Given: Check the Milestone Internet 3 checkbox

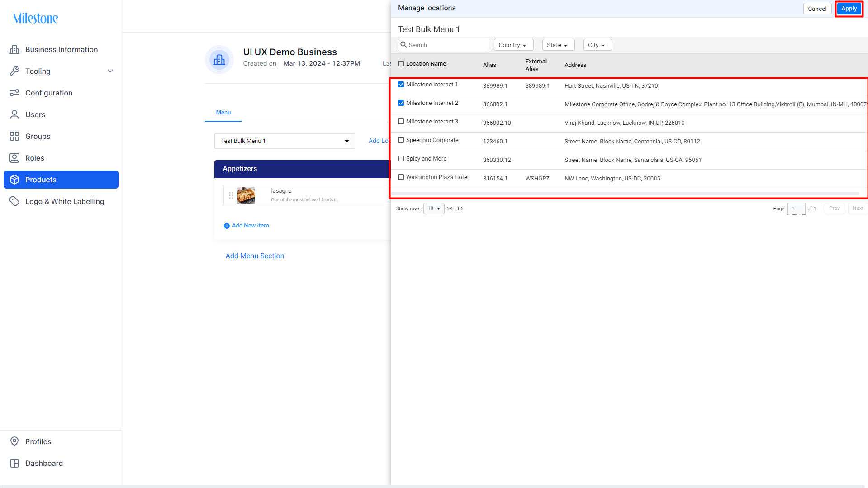Looking at the screenshot, I should pyautogui.click(x=401, y=122).
